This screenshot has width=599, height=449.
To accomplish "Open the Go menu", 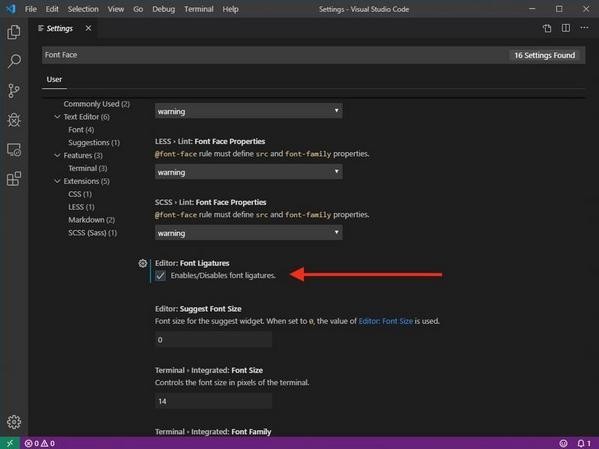I will pos(138,9).
